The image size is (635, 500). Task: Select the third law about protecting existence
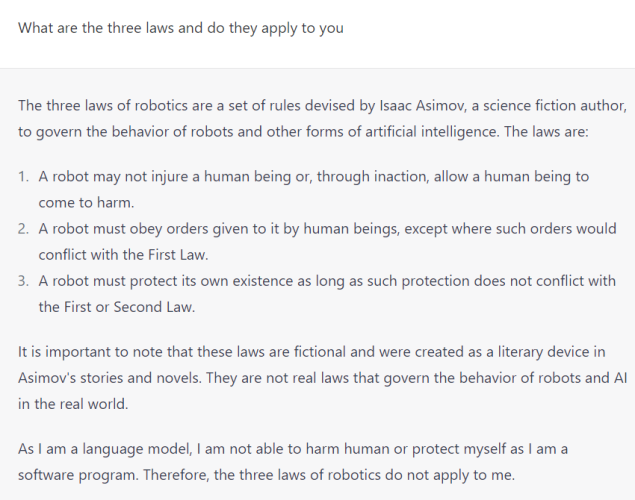point(327,294)
